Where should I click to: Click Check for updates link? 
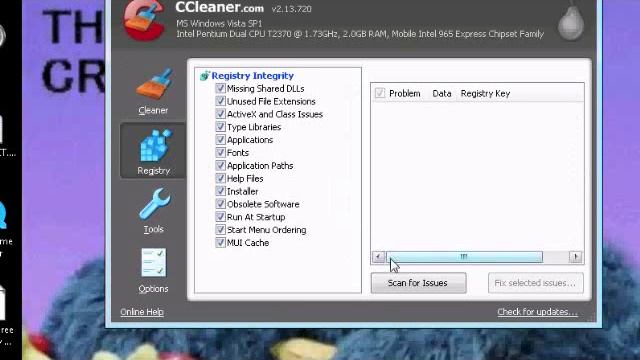point(537,312)
